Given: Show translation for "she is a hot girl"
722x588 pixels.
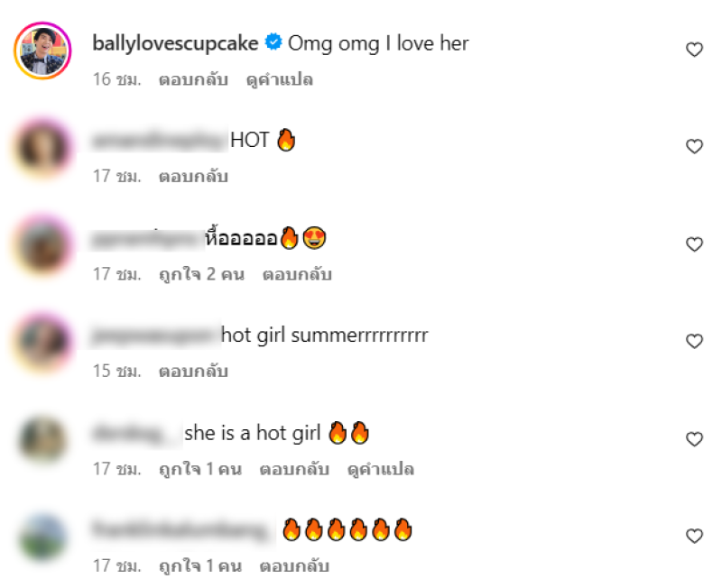Looking at the screenshot, I should (x=380, y=469).
